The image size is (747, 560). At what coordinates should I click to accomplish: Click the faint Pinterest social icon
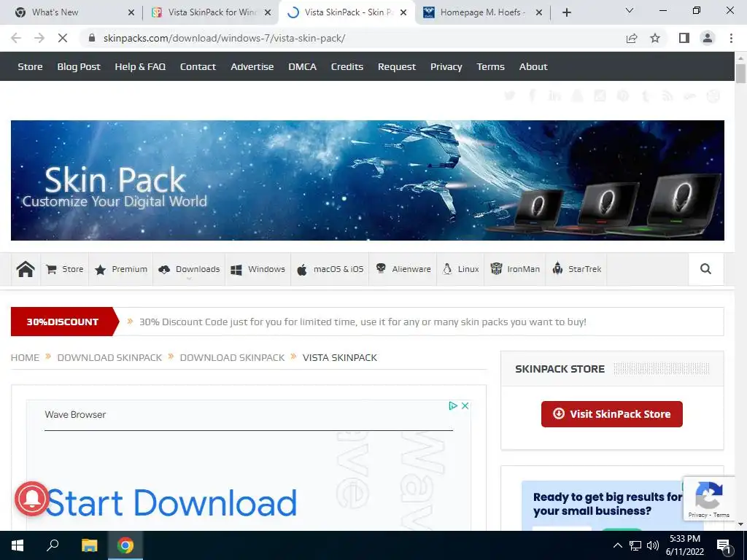[623, 96]
